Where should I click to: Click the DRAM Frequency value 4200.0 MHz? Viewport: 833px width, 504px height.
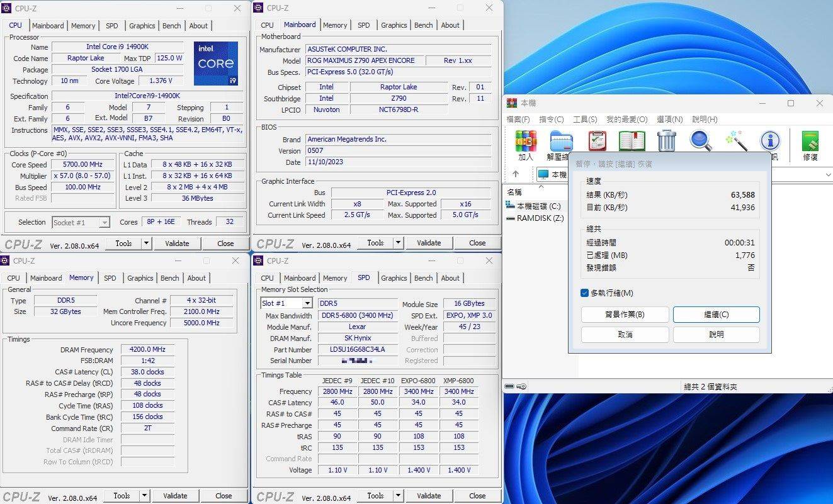[x=147, y=350]
